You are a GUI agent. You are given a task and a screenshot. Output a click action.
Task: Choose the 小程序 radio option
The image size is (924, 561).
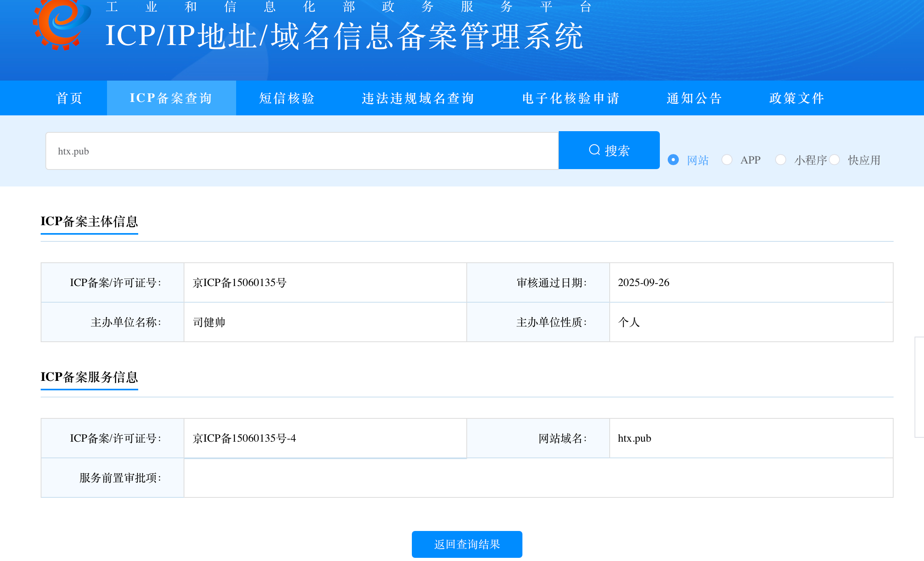(781, 160)
